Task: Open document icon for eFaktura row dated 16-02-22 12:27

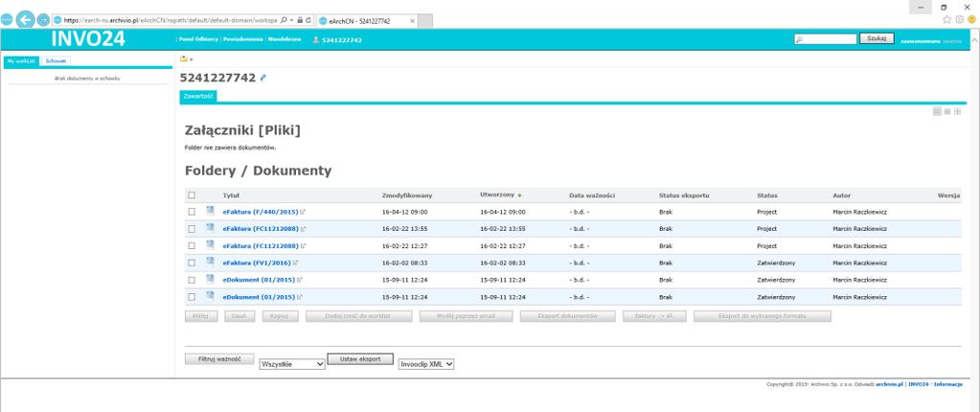Action: pyautogui.click(x=210, y=244)
